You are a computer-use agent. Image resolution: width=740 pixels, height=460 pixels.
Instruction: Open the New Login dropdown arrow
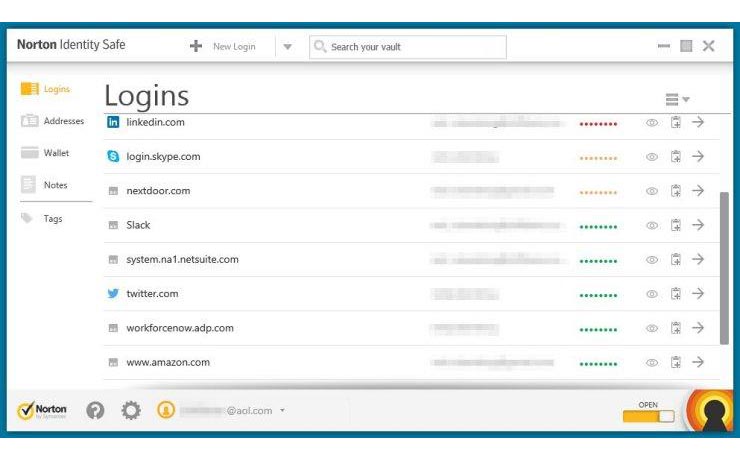click(287, 47)
